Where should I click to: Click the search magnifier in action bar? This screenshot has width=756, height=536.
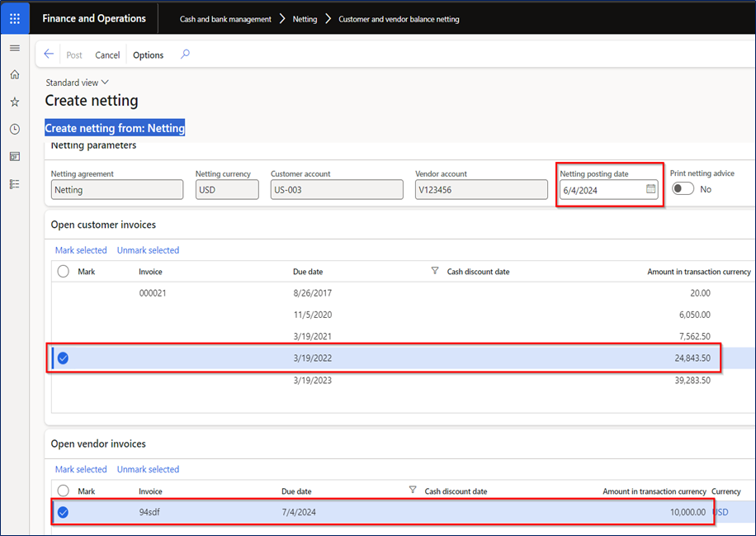(185, 54)
